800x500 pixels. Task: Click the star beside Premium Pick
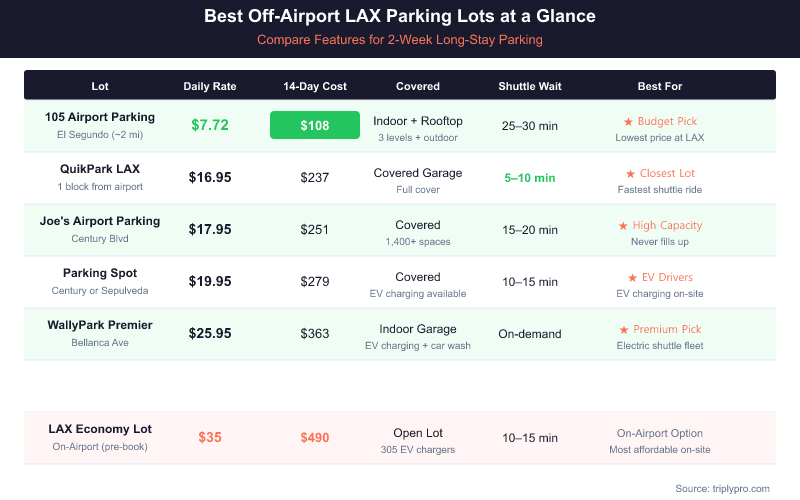click(x=625, y=330)
